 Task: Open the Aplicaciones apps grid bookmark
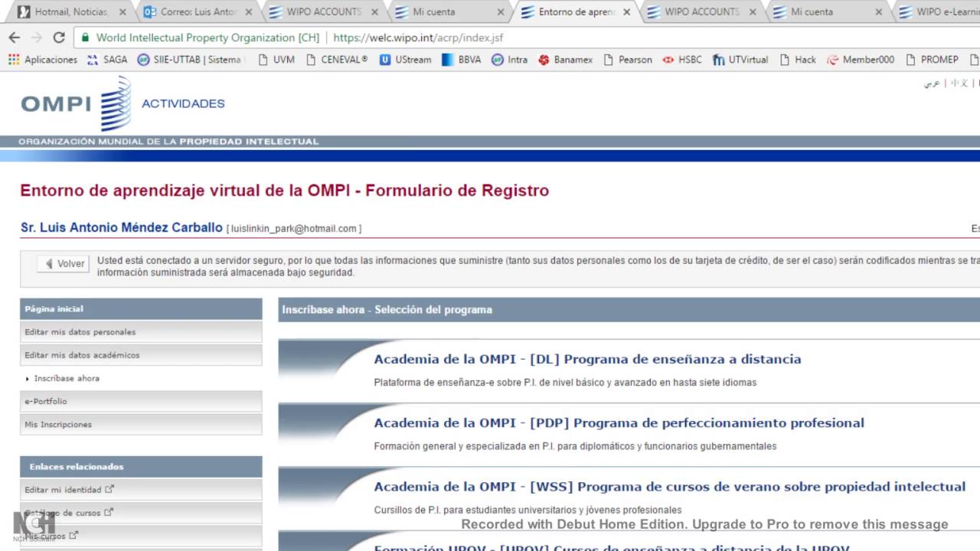[x=43, y=60]
